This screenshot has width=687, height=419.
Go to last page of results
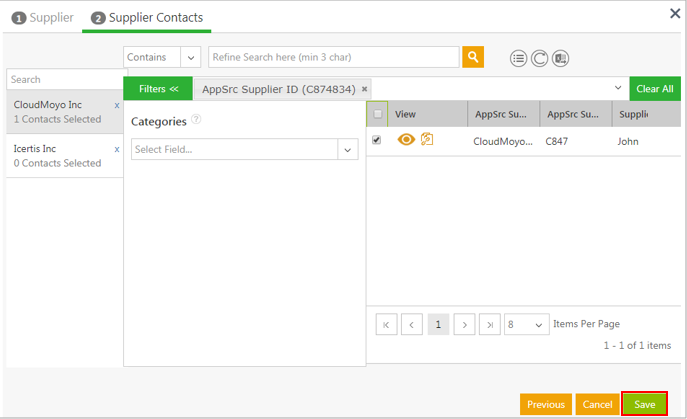coord(490,324)
